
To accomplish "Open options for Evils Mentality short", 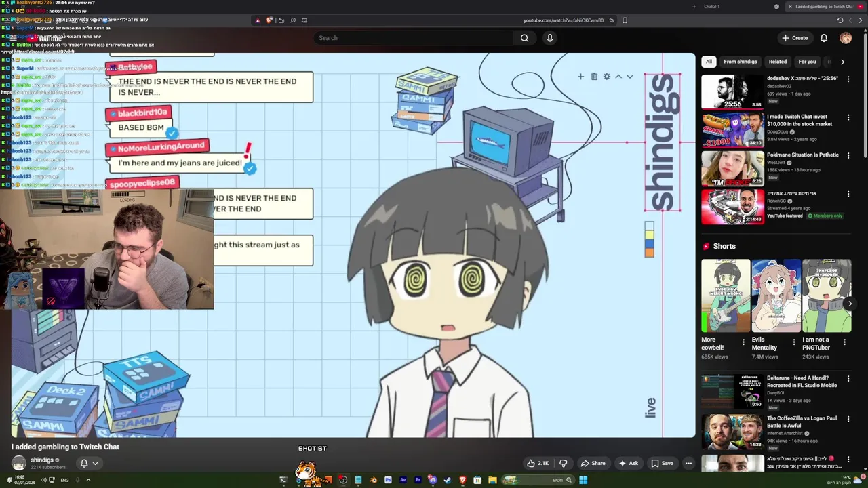I will tap(794, 342).
